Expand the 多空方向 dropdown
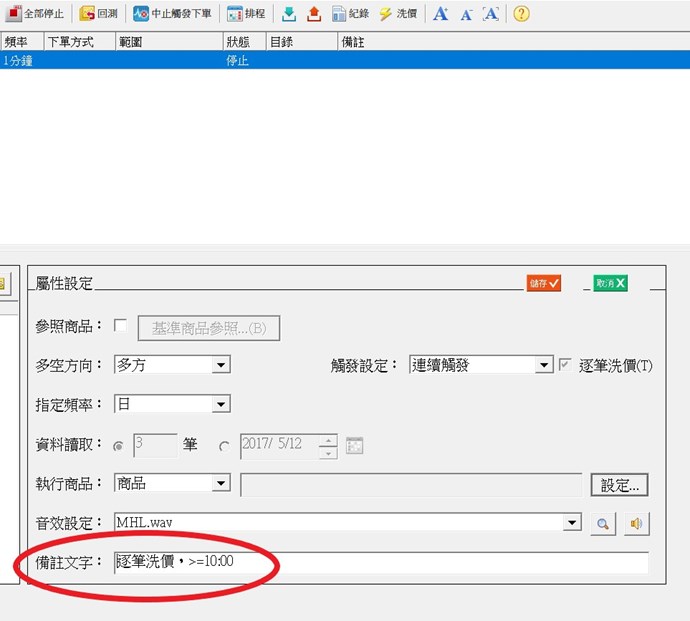690x621 pixels. pos(221,366)
